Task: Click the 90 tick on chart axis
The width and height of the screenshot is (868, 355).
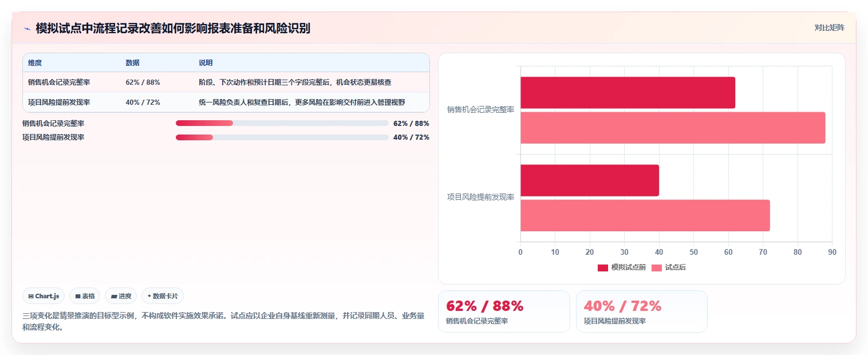Action: 832,252
